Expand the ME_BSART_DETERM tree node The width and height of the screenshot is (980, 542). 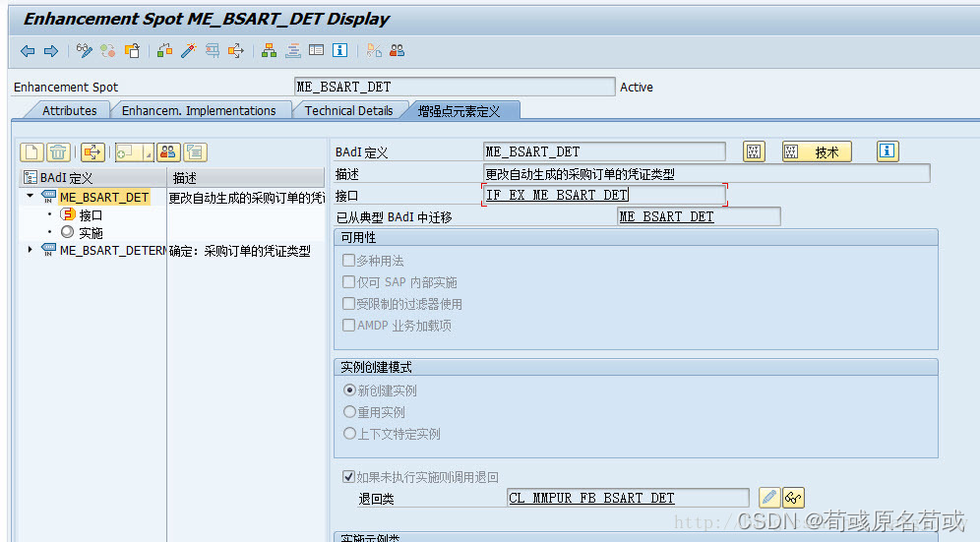tap(30, 250)
